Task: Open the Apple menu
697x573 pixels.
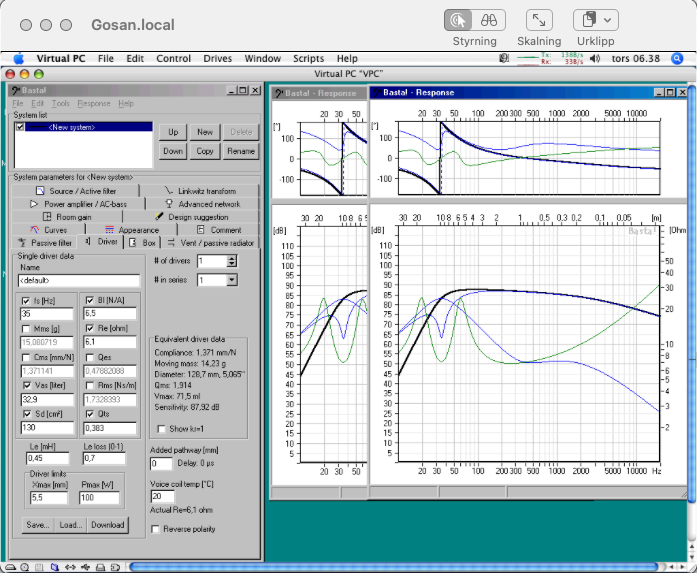Action: tap(19, 58)
